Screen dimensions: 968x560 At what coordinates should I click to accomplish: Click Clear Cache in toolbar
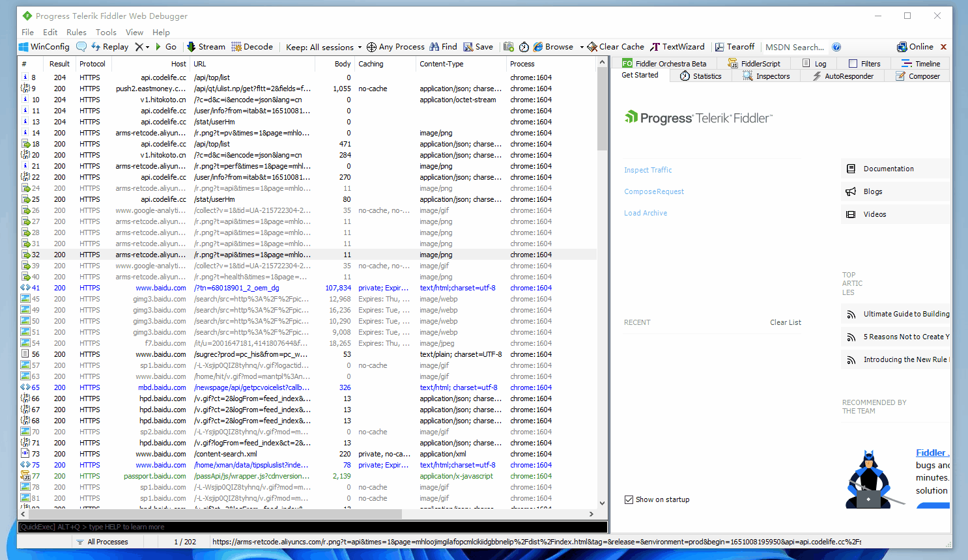coord(616,47)
